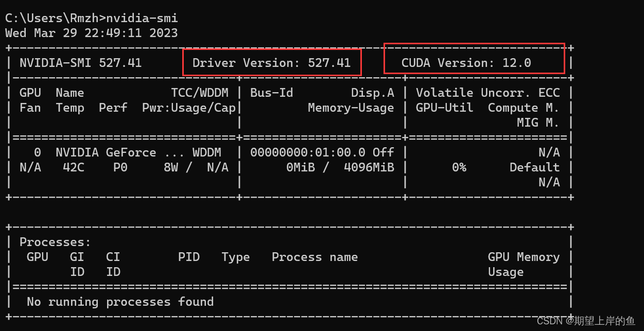Click the MIG M. header text
The height and width of the screenshot is (331, 644).
pyautogui.click(x=538, y=123)
